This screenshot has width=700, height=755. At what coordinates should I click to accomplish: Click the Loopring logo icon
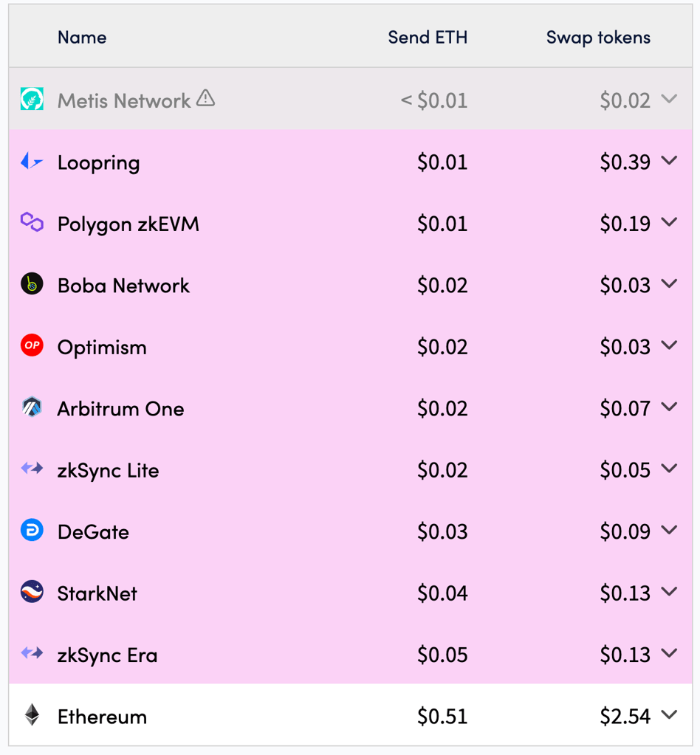tap(32, 162)
